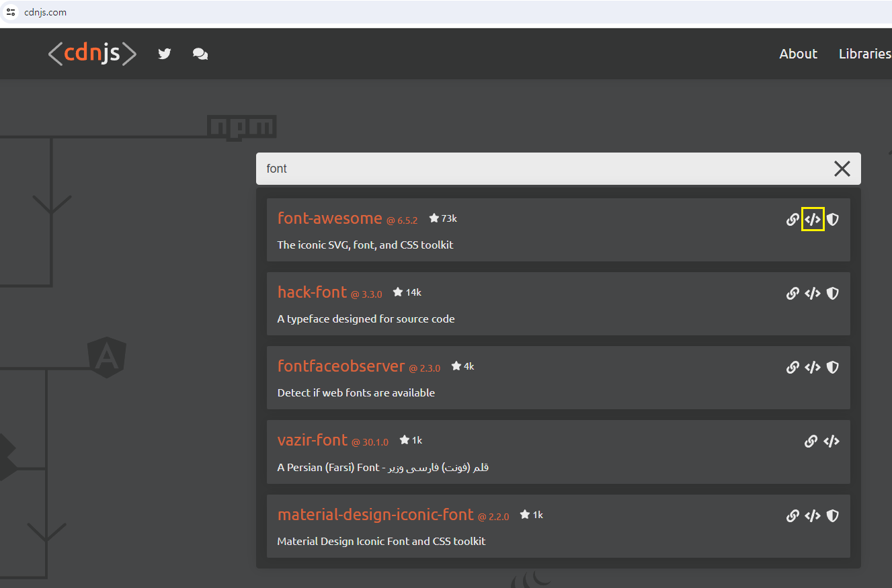This screenshot has width=892, height=588.
Task: Copy SRI shield icon for hack-font
Action: tap(833, 293)
